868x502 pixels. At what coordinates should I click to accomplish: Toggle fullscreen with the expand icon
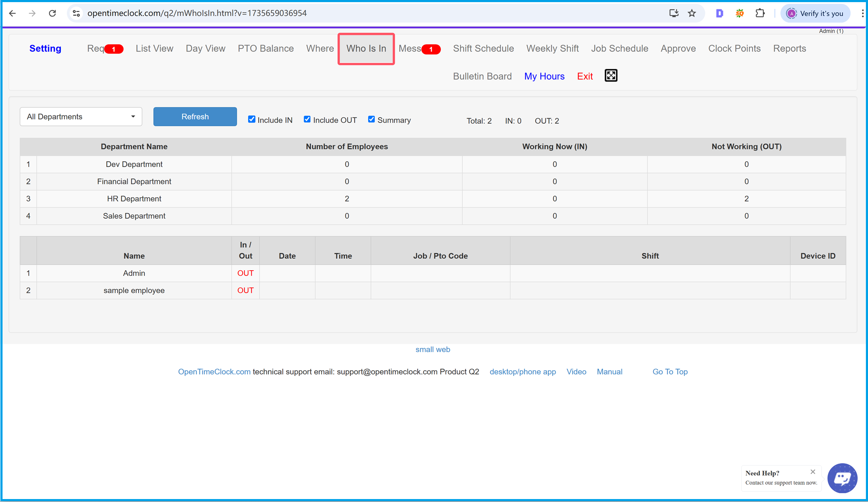pyautogui.click(x=611, y=76)
